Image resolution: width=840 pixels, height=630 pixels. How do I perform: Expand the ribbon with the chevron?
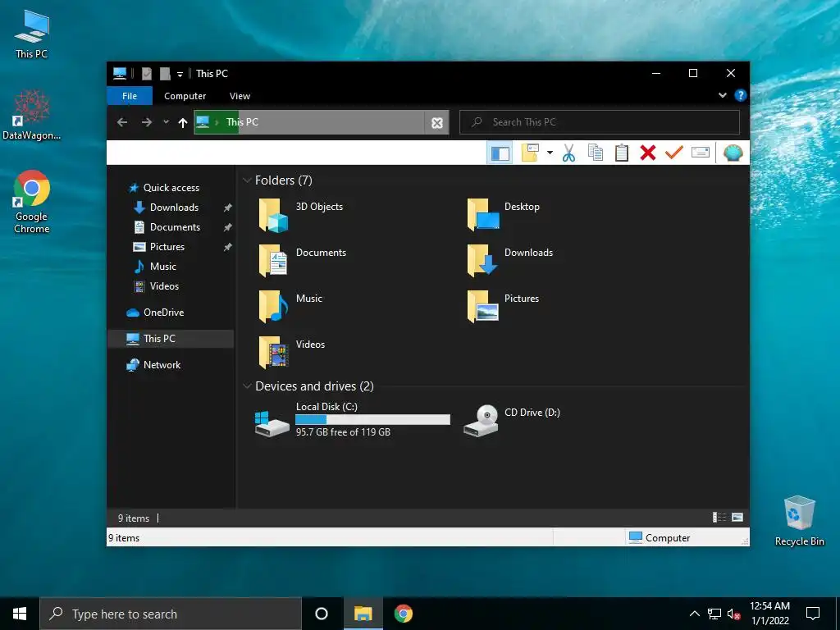point(723,95)
